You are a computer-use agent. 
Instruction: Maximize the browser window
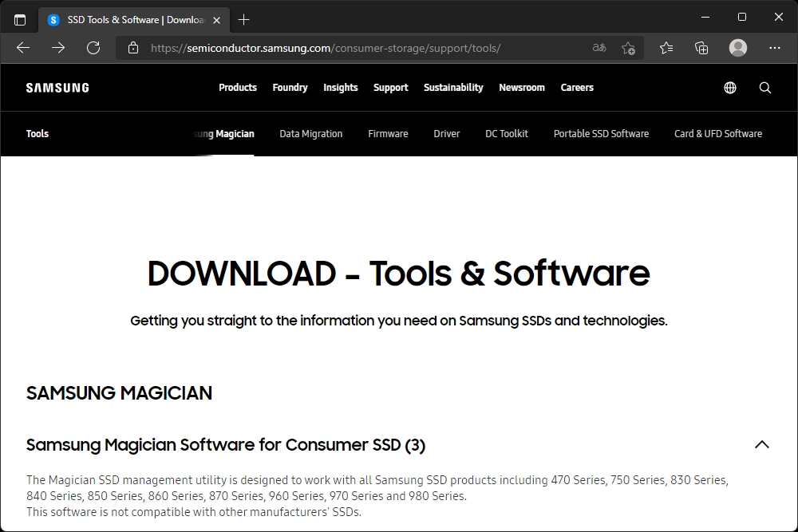742,17
